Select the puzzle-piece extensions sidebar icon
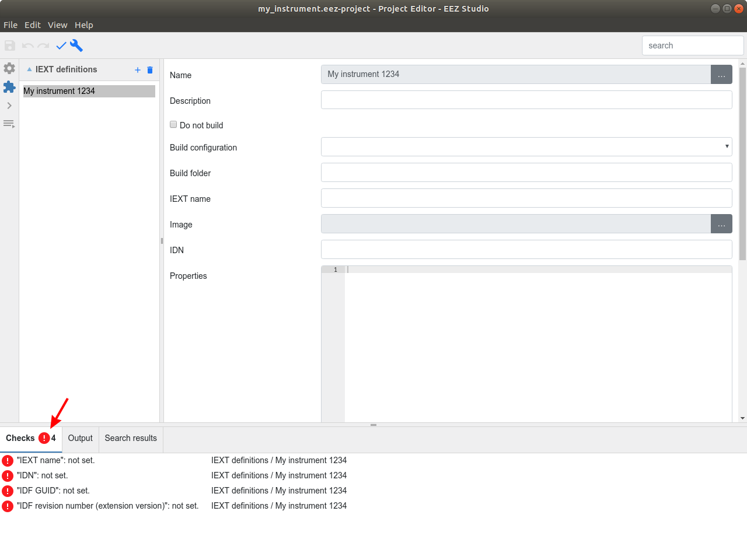747x560 pixels. (9, 87)
